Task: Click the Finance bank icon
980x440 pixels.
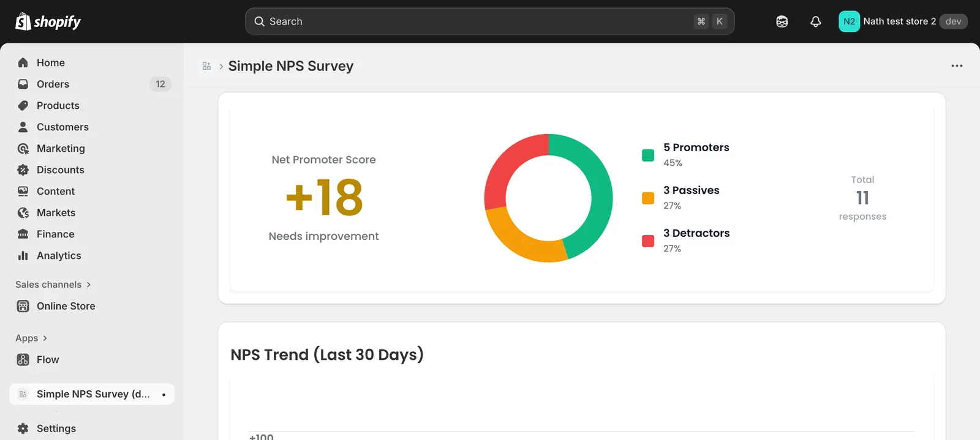Action: pyautogui.click(x=23, y=234)
